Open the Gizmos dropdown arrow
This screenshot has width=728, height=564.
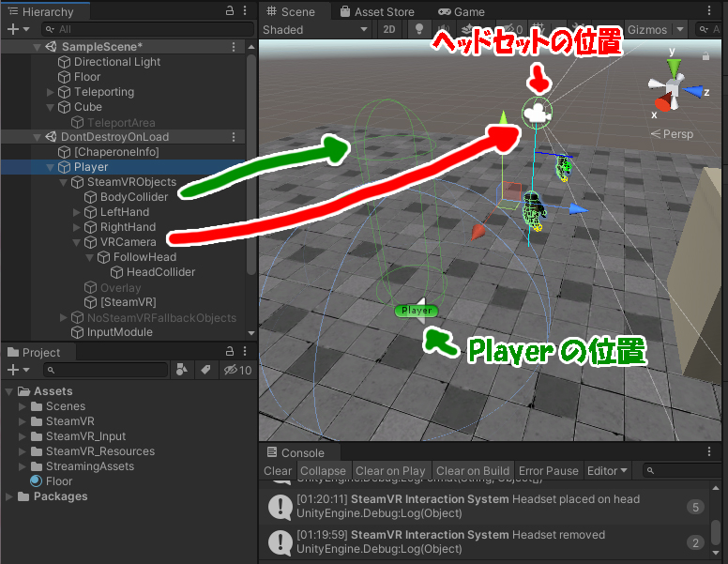click(x=680, y=30)
